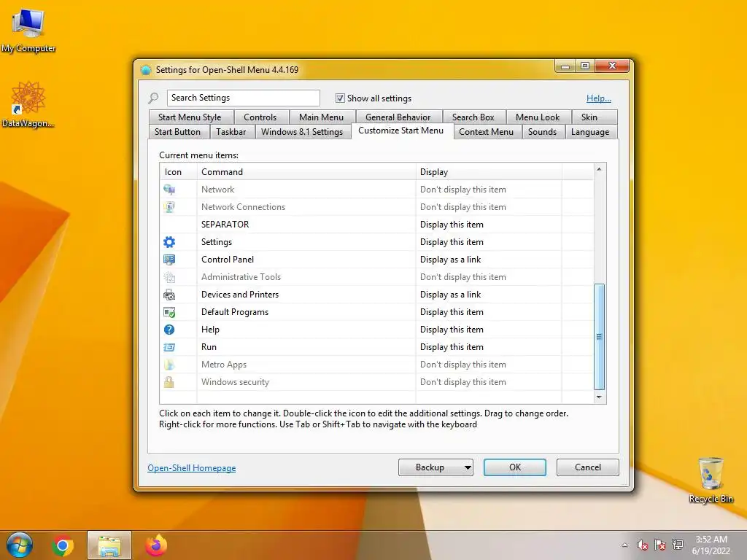Click the Display column header
The height and width of the screenshot is (560, 747).
click(489, 172)
